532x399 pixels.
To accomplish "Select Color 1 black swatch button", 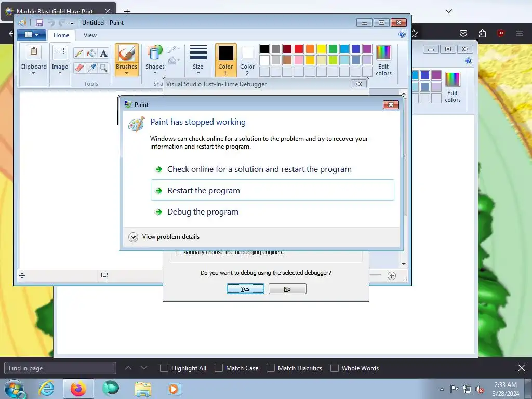I will tap(225, 60).
